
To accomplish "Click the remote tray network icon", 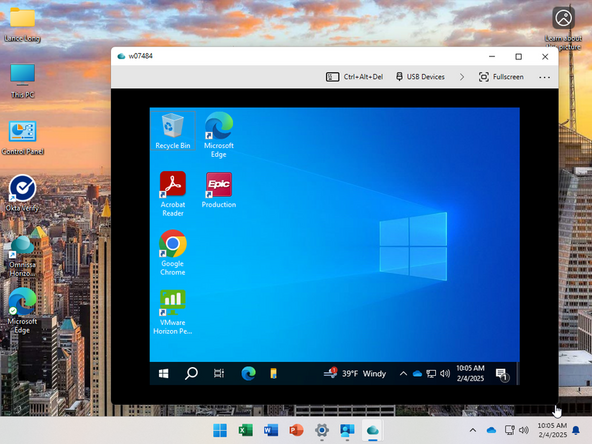I will (x=431, y=374).
